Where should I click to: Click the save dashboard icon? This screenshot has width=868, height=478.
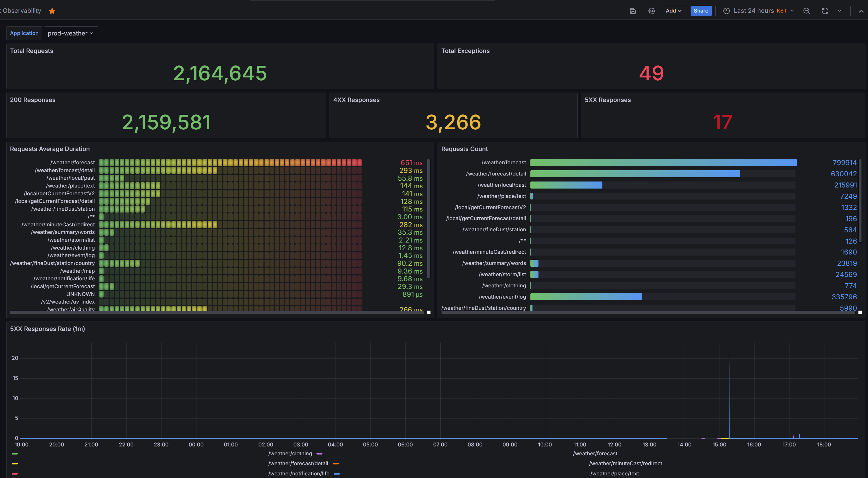[632, 11]
